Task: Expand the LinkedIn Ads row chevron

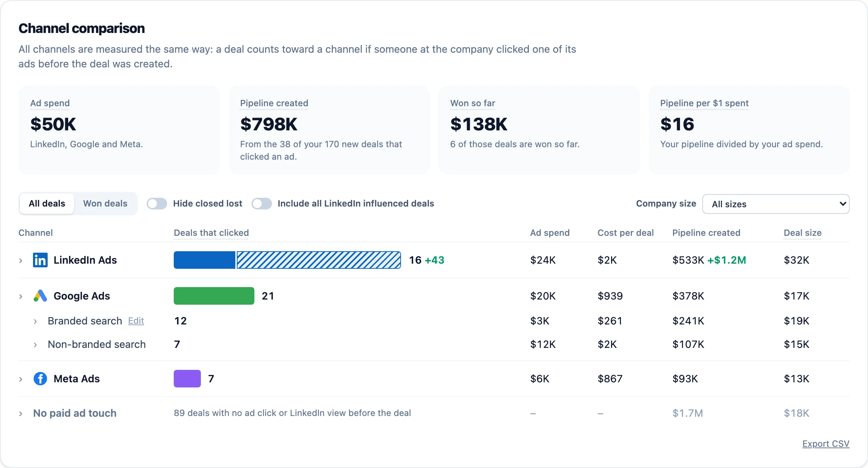Action: [x=21, y=260]
